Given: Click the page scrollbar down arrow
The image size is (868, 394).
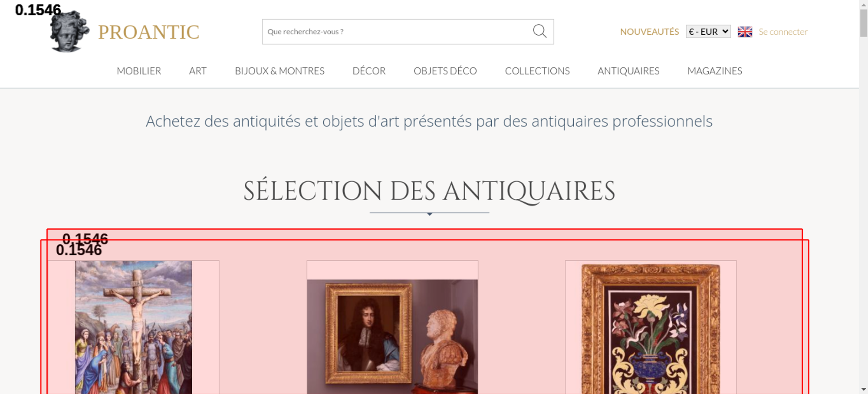Looking at the screenshot, I should point(864,389).
